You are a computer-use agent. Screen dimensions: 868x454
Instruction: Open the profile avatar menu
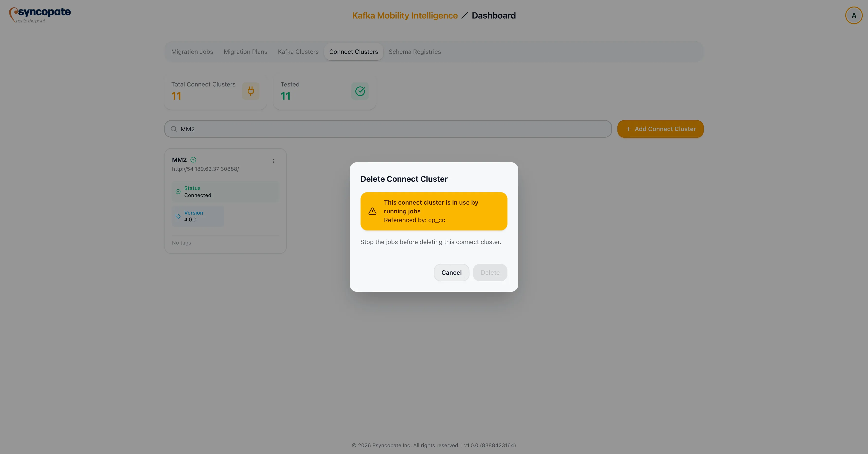tap(853, 15)
